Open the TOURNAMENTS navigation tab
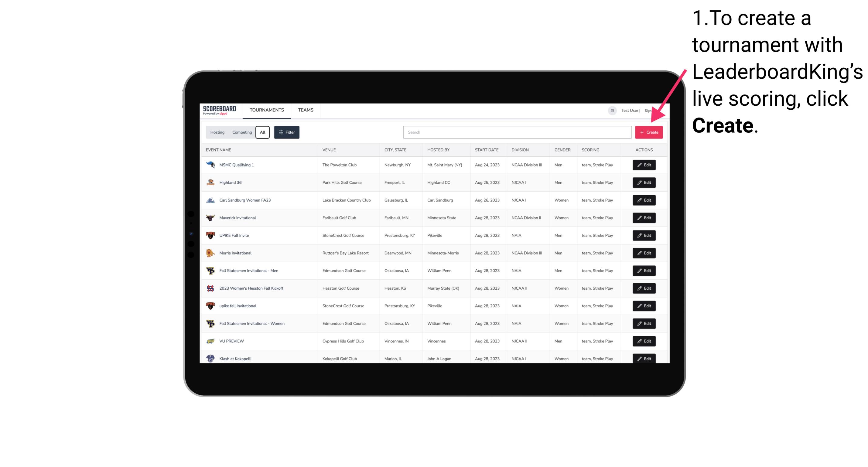The image size is (868, 467). click(266, 110)
